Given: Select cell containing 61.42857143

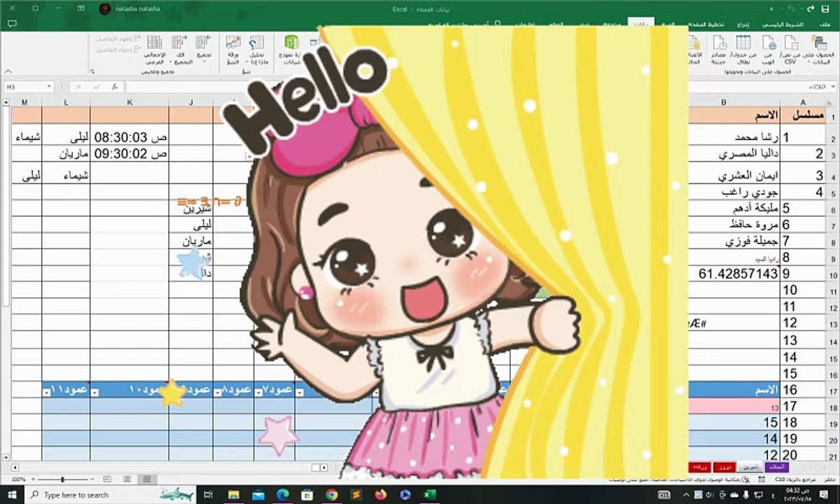Looking at the screenshot, I should 735,273.
